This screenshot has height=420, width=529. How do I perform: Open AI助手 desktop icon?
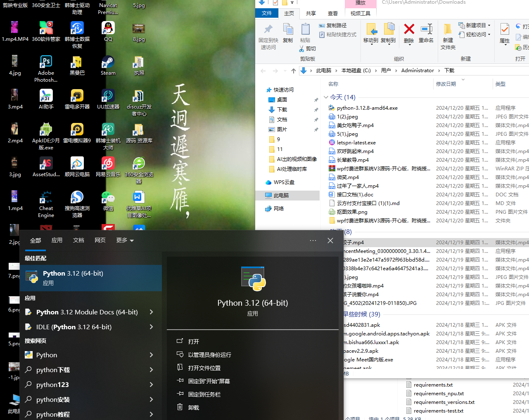pos(46,99)
